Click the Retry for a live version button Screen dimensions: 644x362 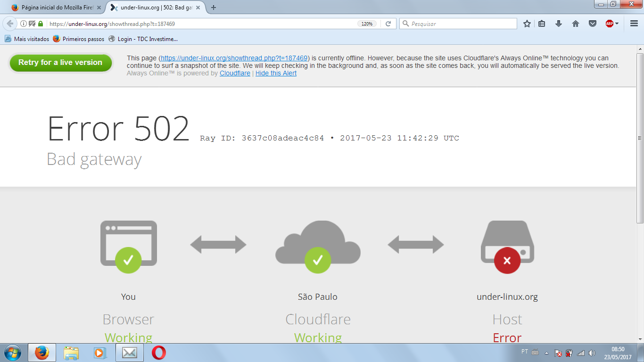60,63
